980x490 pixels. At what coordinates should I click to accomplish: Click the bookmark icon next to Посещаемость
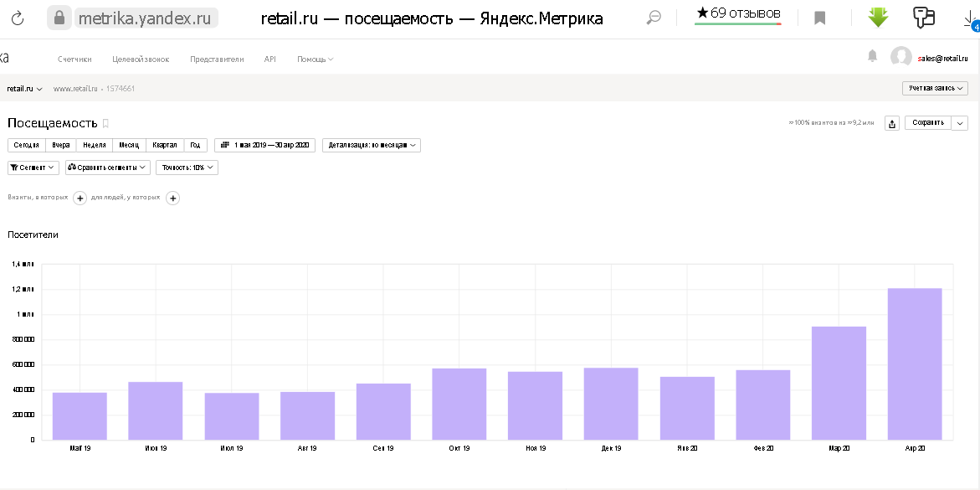[x=105, y=123]
